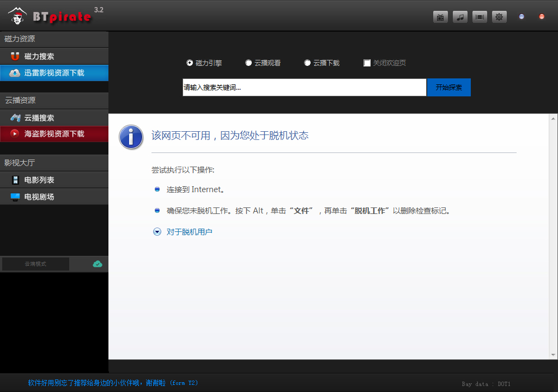
Task: Open the settings gear icon
Action: [499, 17]
